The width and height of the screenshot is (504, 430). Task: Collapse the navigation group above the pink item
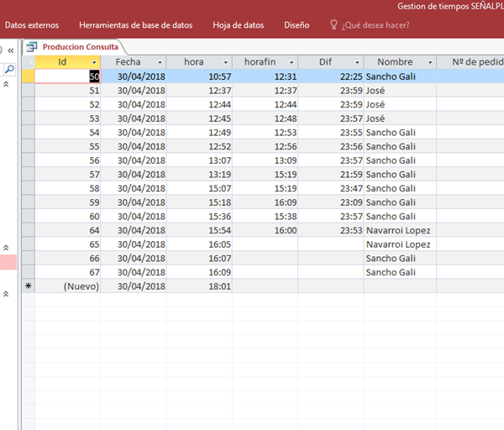[x=7, y=248]
